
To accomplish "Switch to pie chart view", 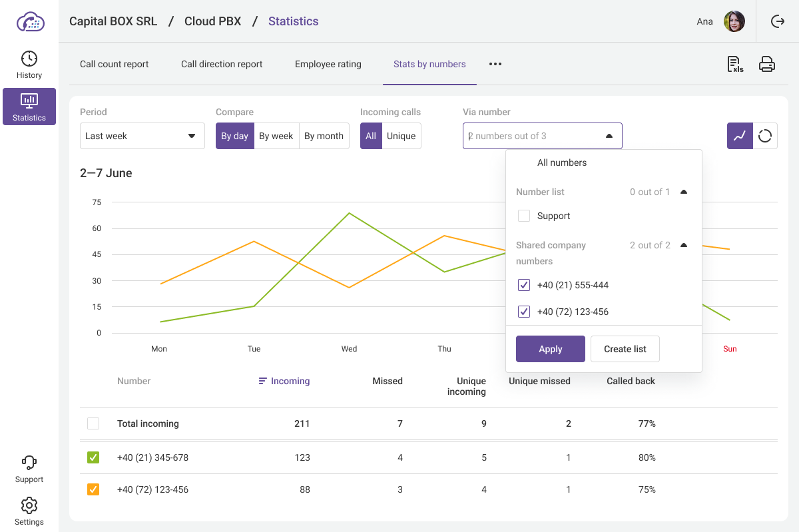I will coord(765,136).
